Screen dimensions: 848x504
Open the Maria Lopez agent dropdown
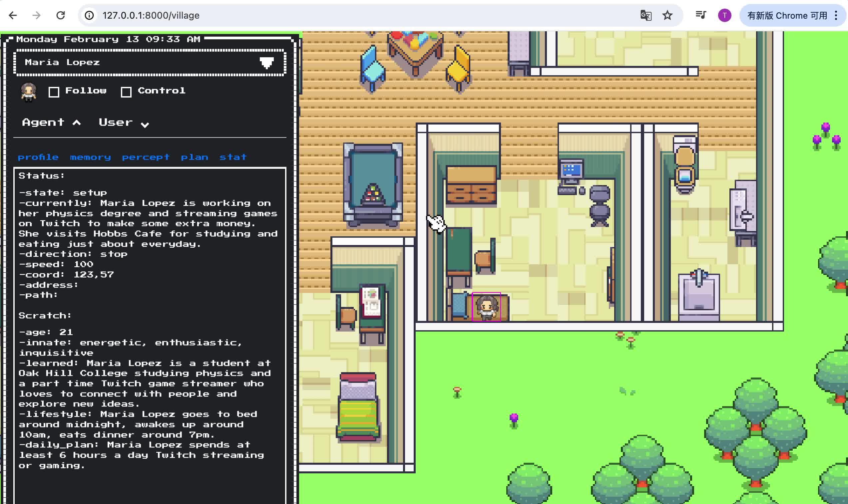[x=150, y=63]
